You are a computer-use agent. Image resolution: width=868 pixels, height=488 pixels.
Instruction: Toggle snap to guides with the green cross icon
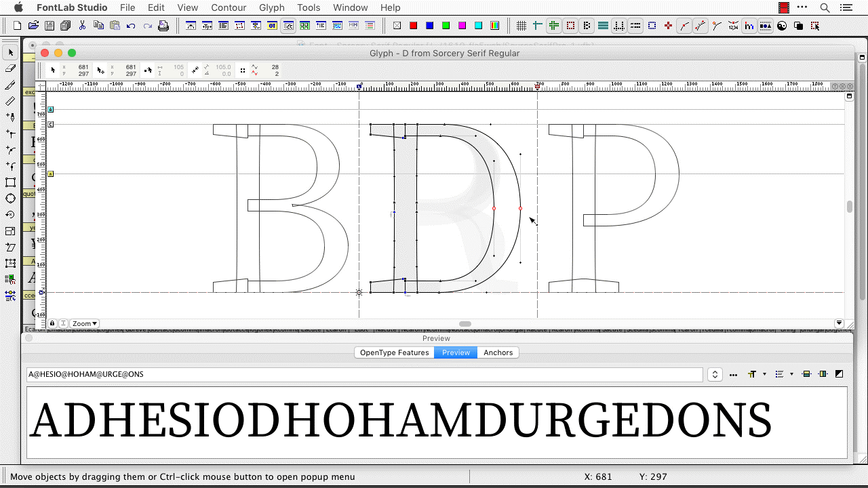554,25
